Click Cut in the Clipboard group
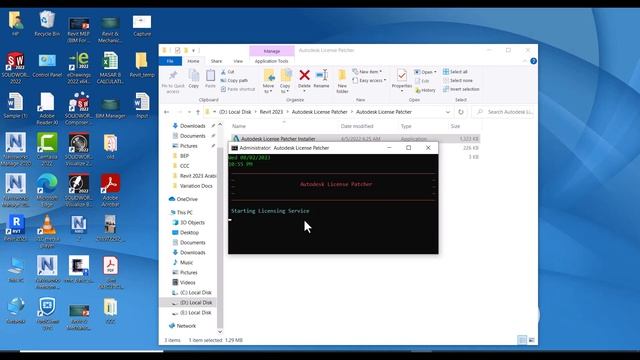The height and width of the screenshot is (360, 640). (227, 71)
